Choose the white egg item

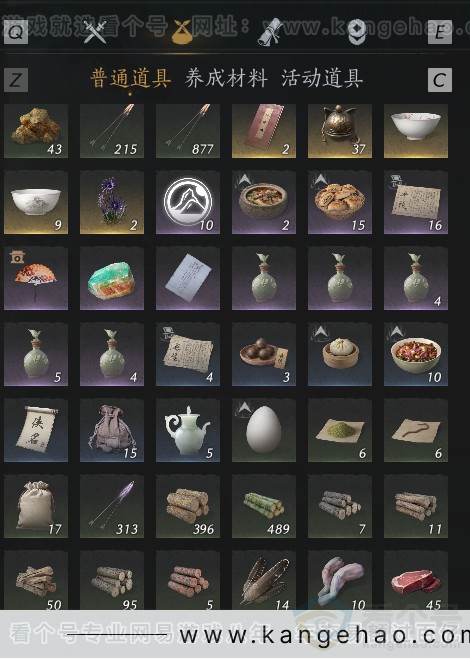tap(264, 430)
